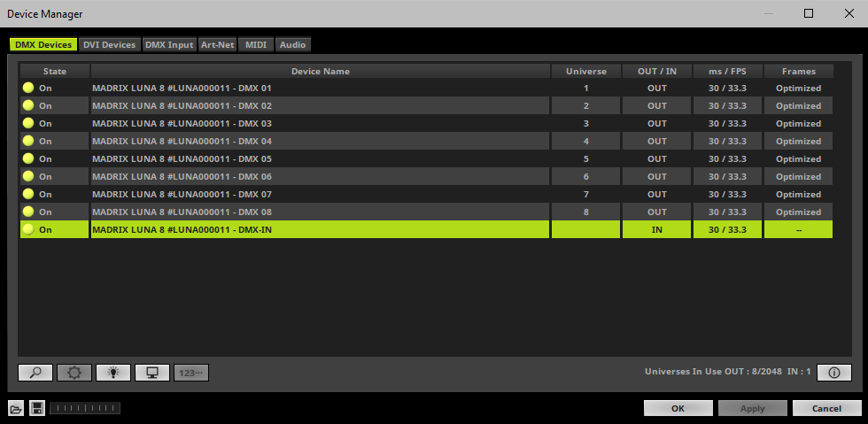Toggle state light for DMX 03 row
Screen dimensions: 868x424
coord(28,123)
